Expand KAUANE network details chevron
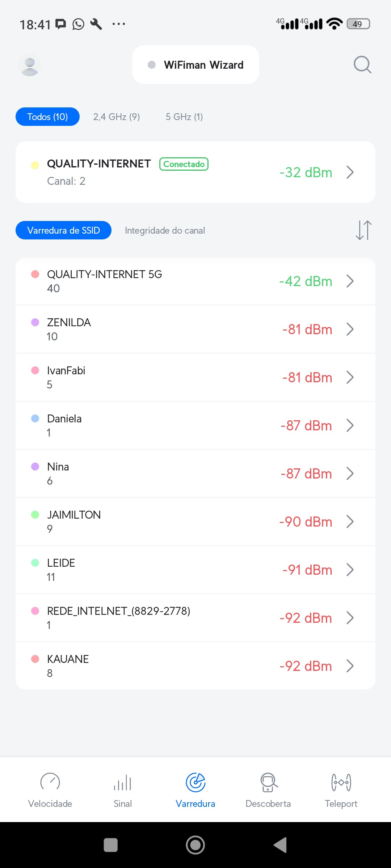The image size is (391, 868). pos(350,666)
